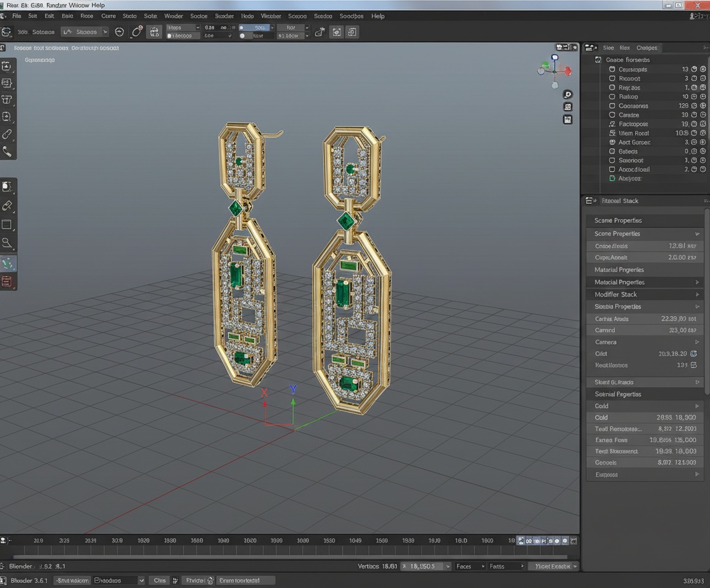Screen dimensions: 710x588
Task: Click the blue slider field in the header
Action: coord(254,28)
